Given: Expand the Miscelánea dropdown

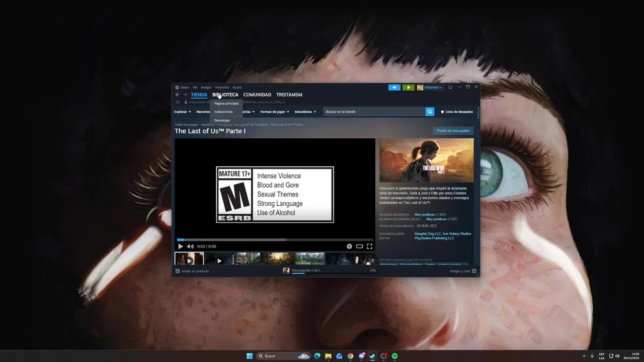Looking at the screenshot, I should click(x=305, y=112).
